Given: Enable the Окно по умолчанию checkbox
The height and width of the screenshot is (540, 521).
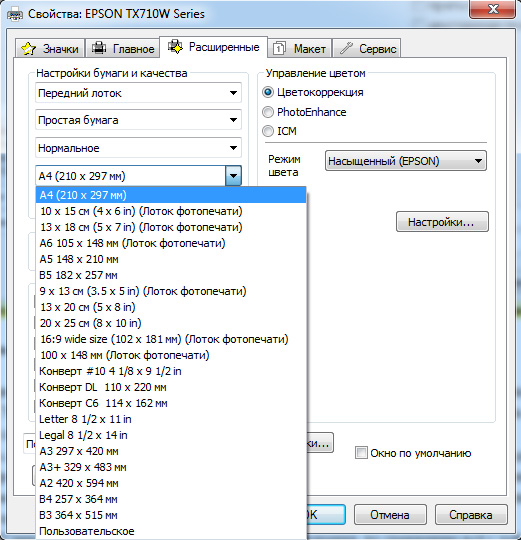Looking at the screenshot, I should pyautogui.click(x=361, y=453).
